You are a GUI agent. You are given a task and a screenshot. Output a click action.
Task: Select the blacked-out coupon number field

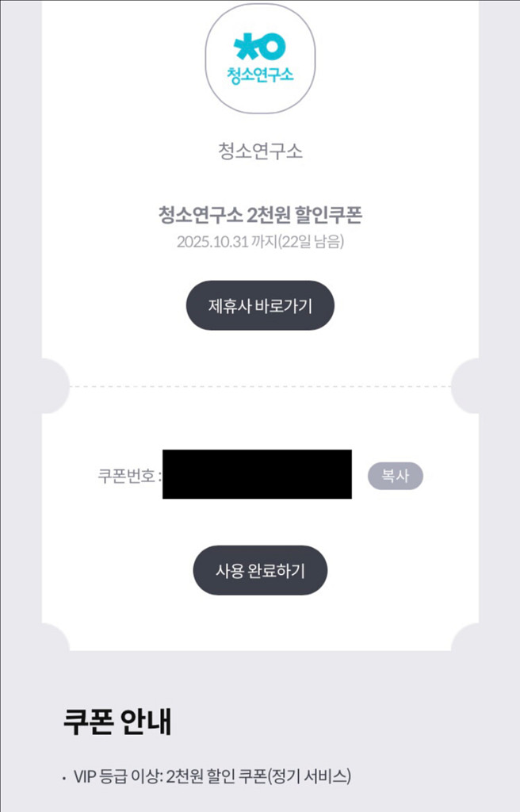[257, 474]
